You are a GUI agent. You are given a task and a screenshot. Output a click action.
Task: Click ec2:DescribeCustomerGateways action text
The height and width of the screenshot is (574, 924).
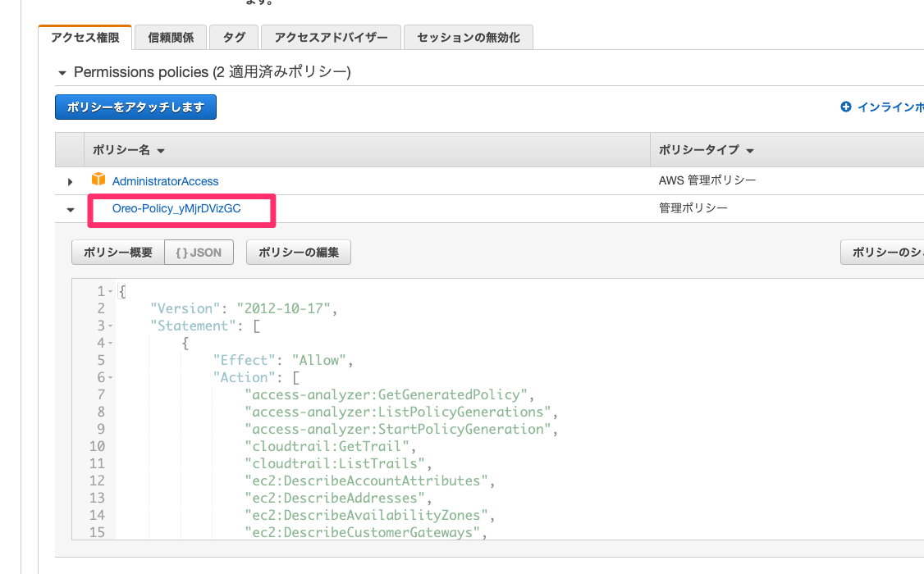[x=363, y=532]
